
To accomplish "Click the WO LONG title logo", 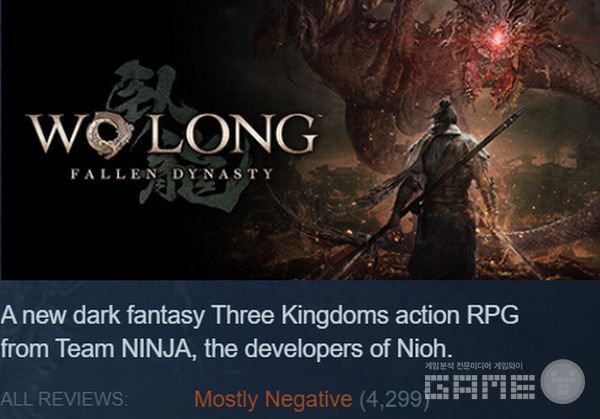I will click(x=172, y=135).
